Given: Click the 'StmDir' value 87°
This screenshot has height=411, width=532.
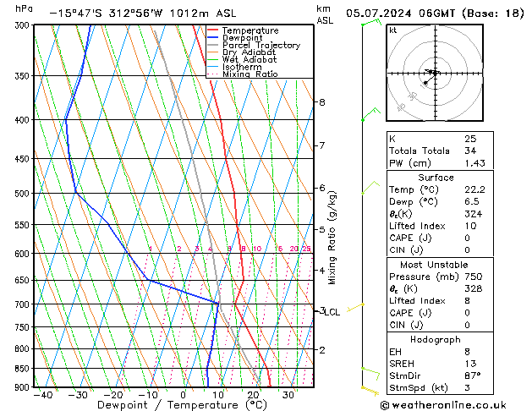Looking at the screenshot, I should 472,376.
